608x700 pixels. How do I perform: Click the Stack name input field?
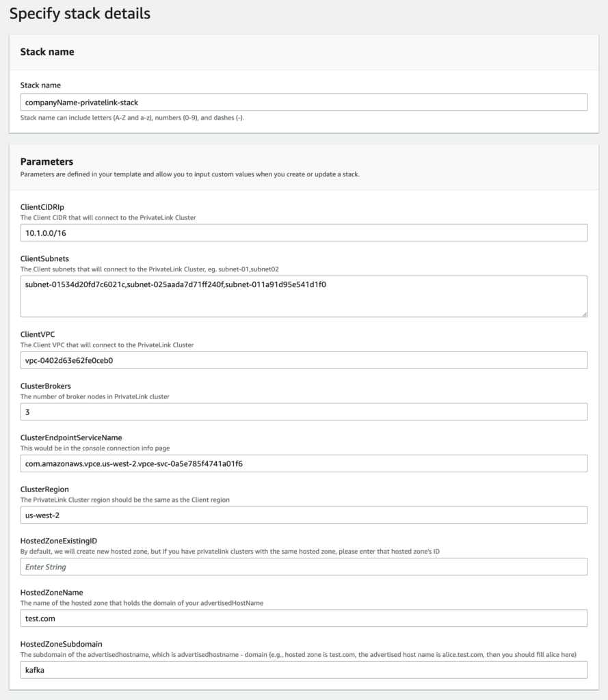pos(304,102)
